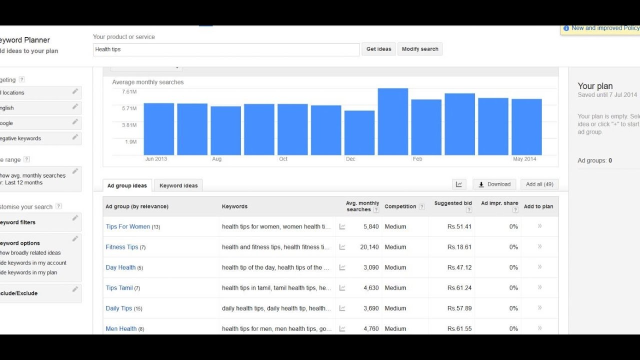Edit negative keywords pencil icon
This screenshot has height=360, width=640.
(75, 137)
